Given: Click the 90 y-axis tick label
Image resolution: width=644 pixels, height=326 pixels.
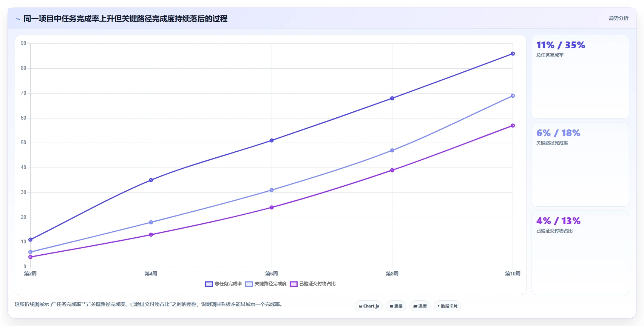Looking at the screenshot, I should click(23, 43).
